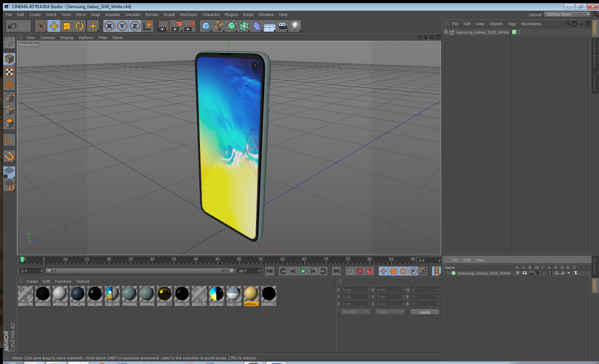599x364 pixels.
Task: Add a camera object
Action: click(282, 26)
